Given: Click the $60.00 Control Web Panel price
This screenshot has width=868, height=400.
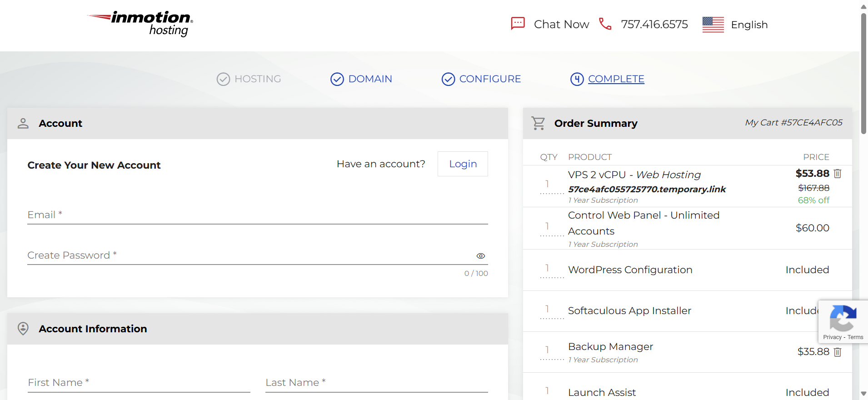Looking at the screenshot, I should pos(812,228).
